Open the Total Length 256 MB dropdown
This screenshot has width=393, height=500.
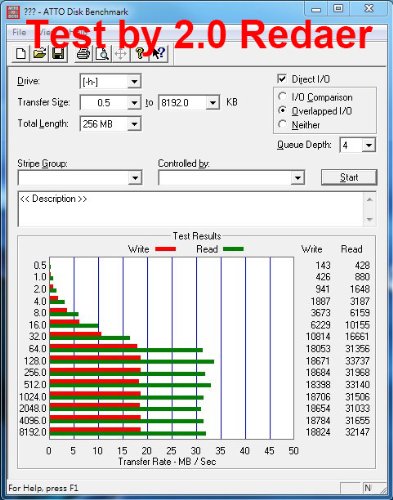click(x=134, y=124)
